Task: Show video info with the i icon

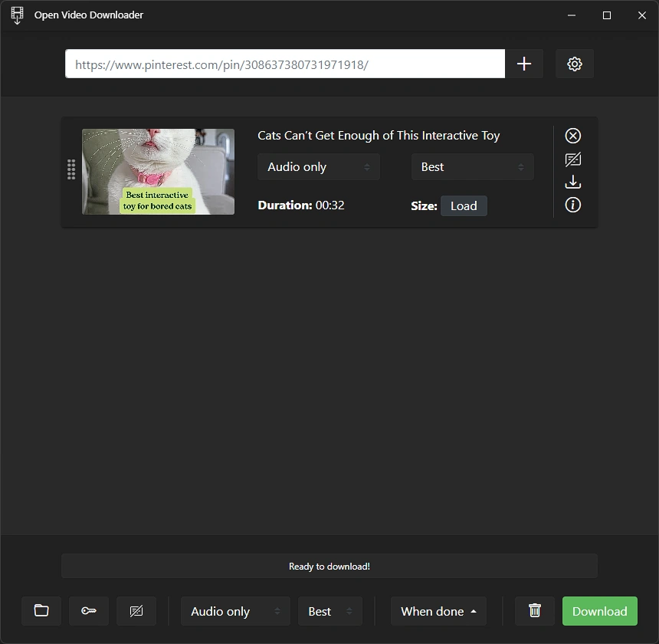Action: [573, 205]
